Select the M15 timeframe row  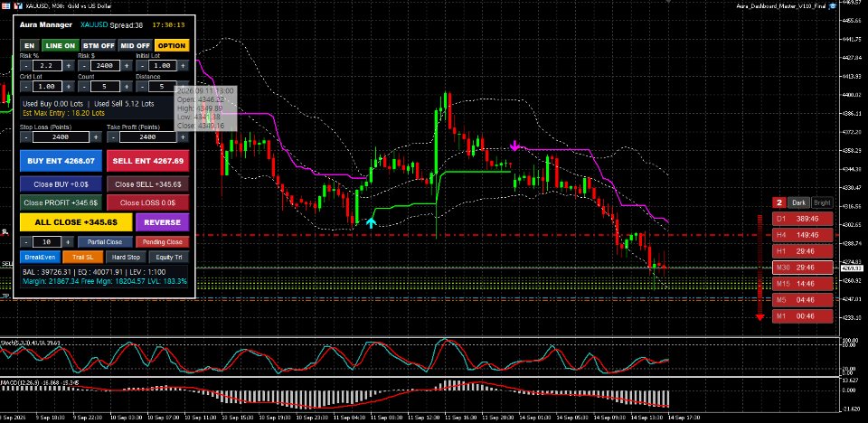[803, 284]
